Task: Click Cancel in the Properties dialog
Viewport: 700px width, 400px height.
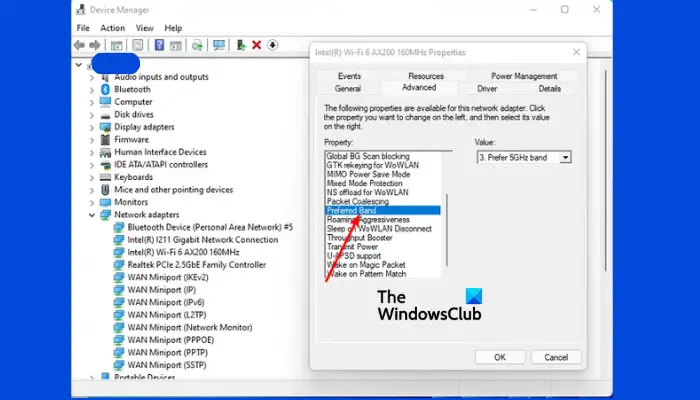Action: click(556, 357)
